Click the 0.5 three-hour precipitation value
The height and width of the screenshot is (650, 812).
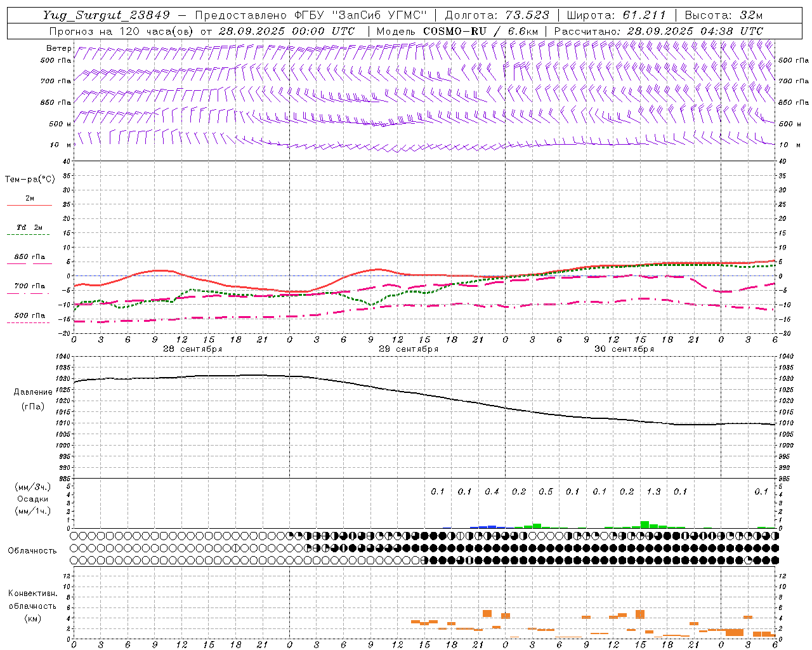point(546,491)
